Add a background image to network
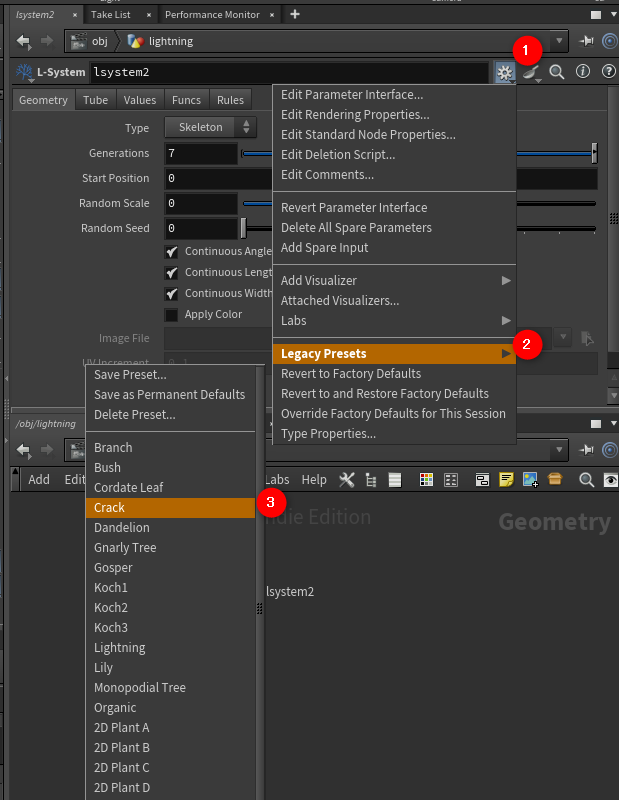This screenshot has width=619, height=800. tap(531, 480)
